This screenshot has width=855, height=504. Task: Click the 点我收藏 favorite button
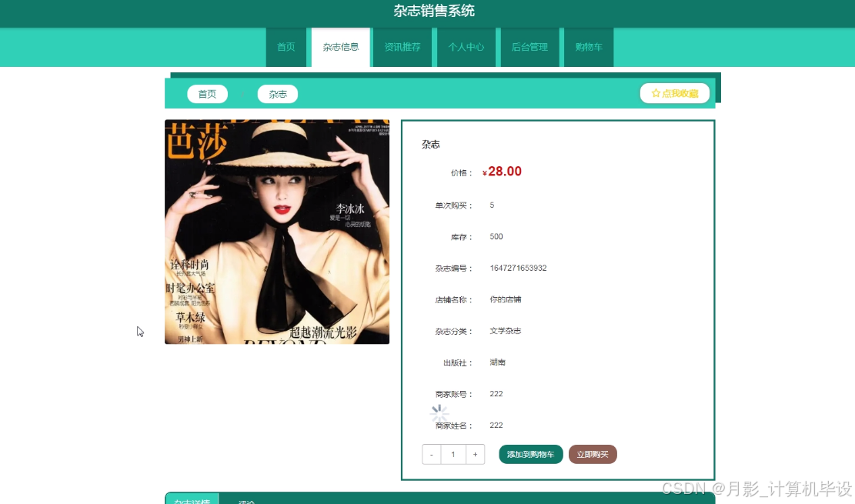675,92
